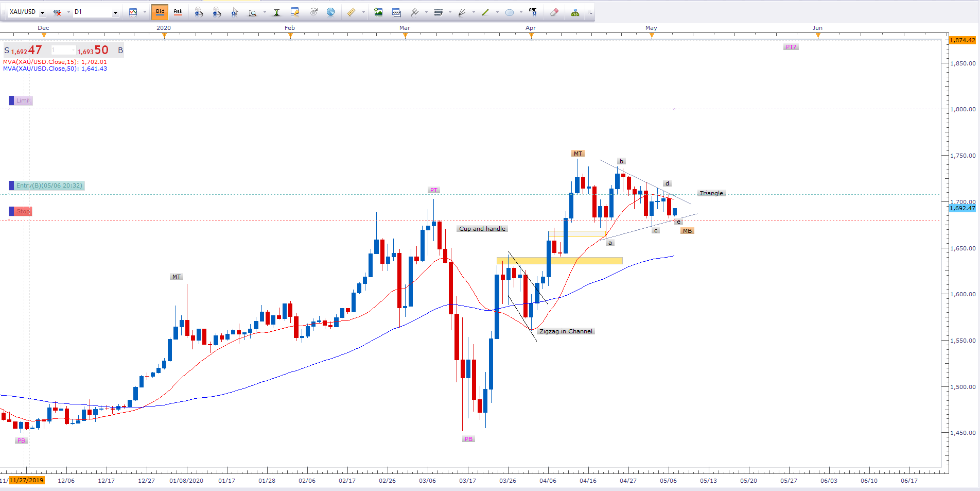This screenshot has width=980, height=491.
Task: Switch chart to Ask prices
Action: pos(178,12)
